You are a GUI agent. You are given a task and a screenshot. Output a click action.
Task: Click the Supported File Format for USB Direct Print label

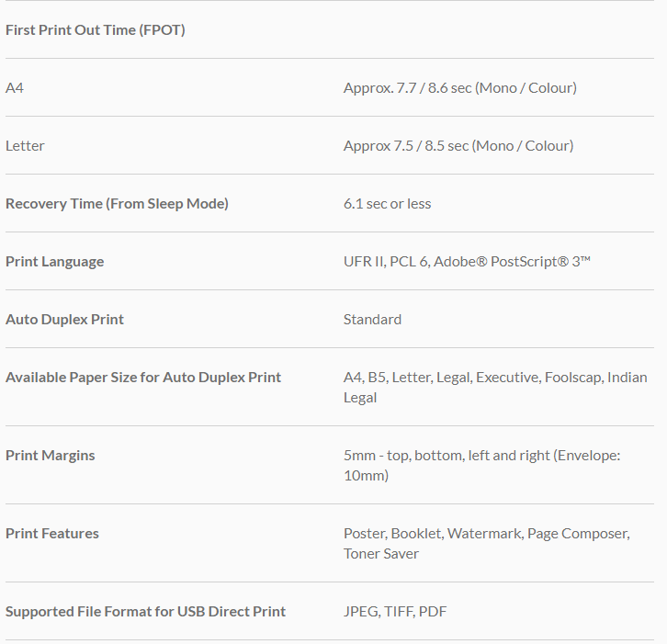pos(145,612)
